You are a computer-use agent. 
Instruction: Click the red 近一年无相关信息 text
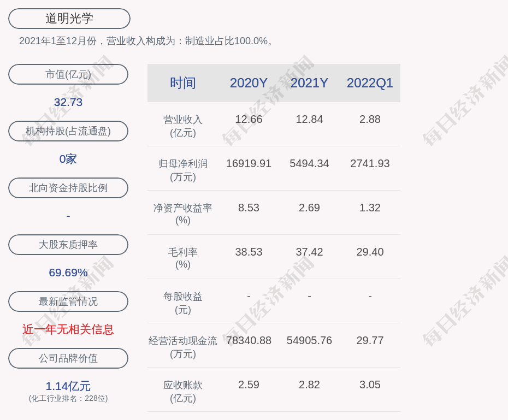(x=68, y=329)
